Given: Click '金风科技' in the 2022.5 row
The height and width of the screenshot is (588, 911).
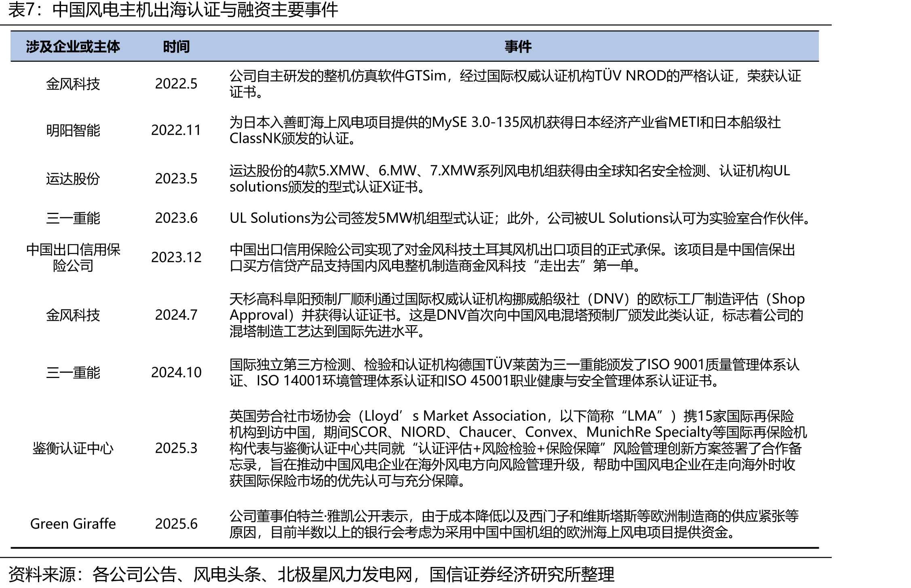Looking at the screenshot, I should click(73, 84).
